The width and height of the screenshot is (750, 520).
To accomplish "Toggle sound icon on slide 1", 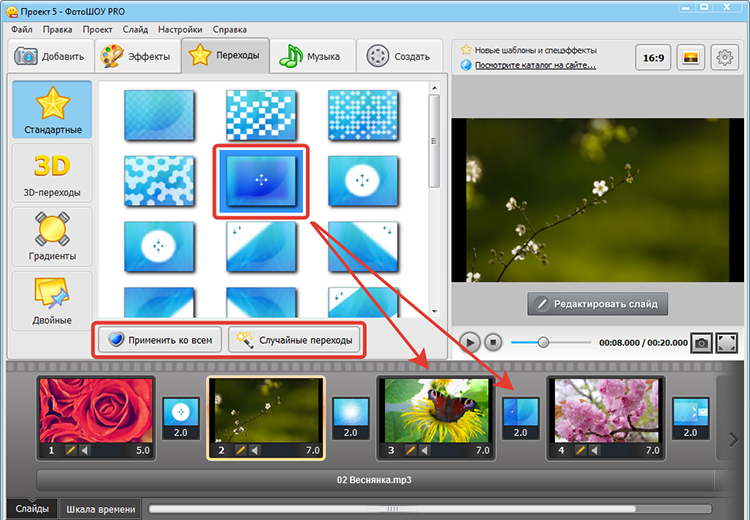I will click(x=85, y=450).
